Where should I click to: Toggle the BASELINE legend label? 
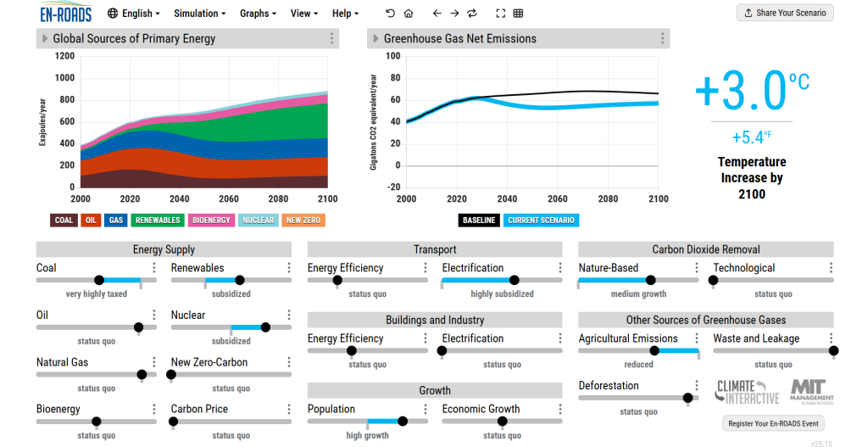479,221
